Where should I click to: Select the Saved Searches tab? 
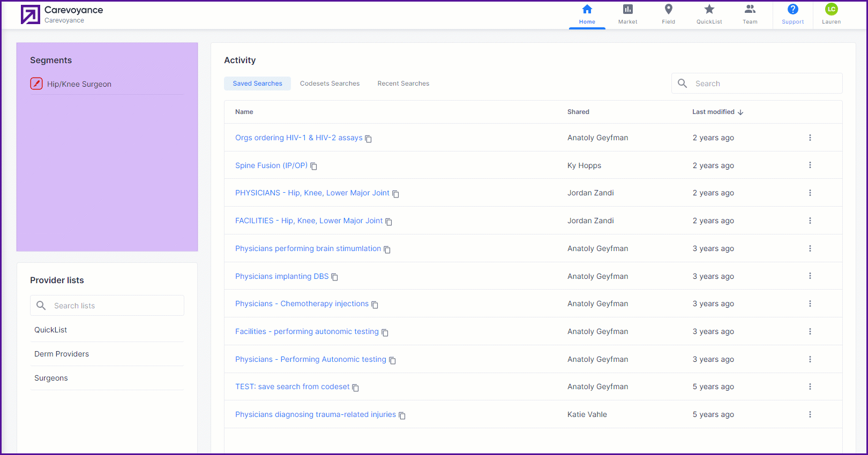point(257,84)
